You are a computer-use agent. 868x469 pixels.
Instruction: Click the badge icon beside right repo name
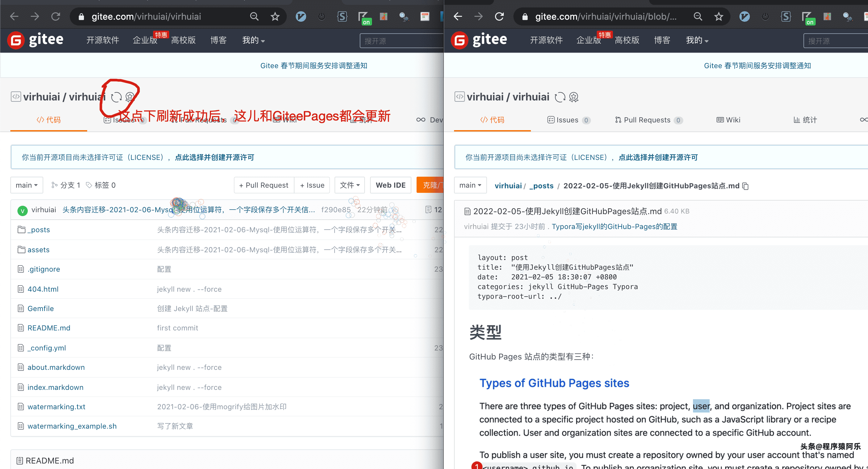574,97
